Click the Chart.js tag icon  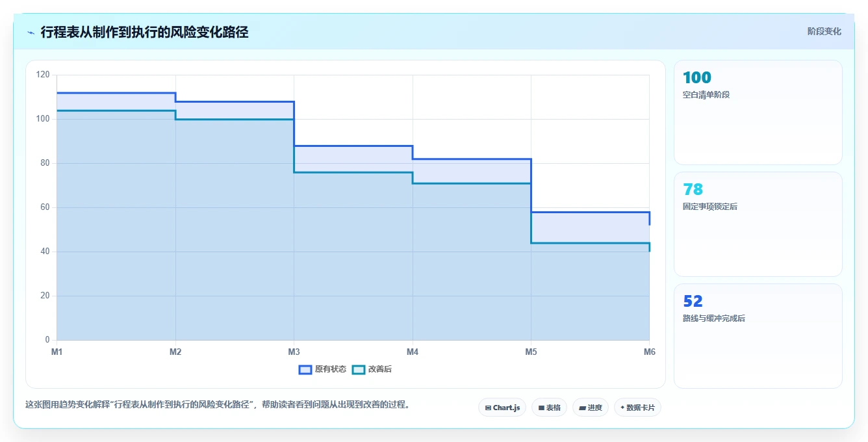(488, 408)
